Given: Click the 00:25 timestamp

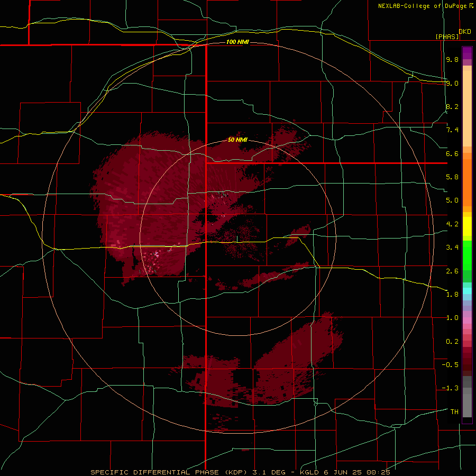Looking at the screenshot, I should tap(378, 472).
